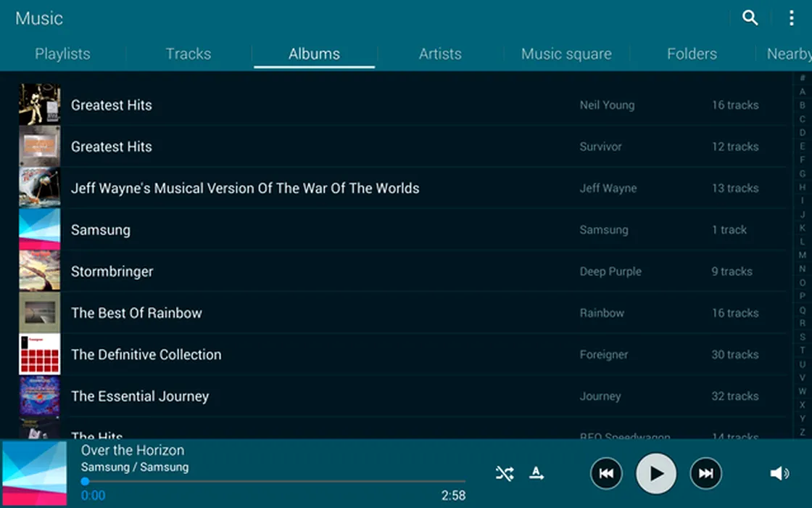Click the artist name "Rainbow"
This screenshot has height=508, width=812.
coord(602,313)
